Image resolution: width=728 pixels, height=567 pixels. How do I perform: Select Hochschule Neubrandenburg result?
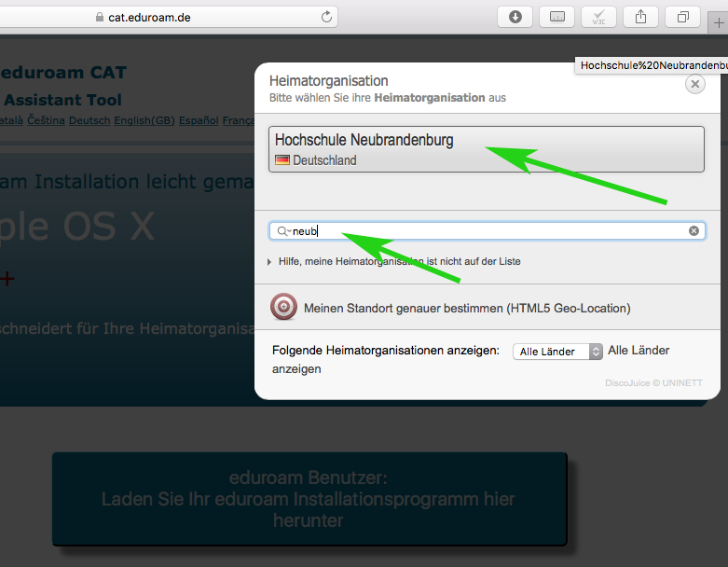coord(486,149)
